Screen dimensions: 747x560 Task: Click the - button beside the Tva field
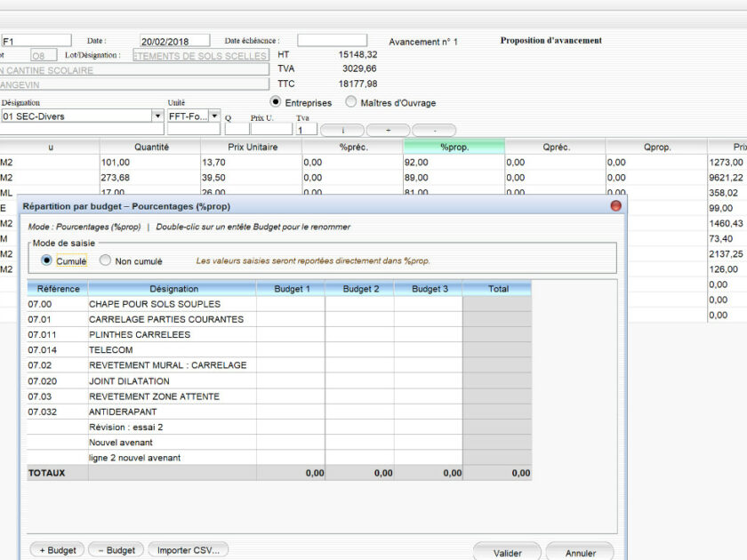point(434,130)
